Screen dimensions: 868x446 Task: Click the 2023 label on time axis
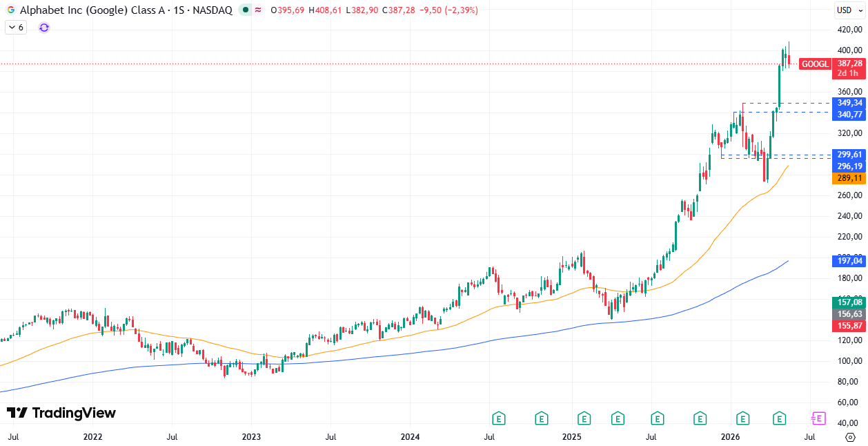click(x=251, y=437)
